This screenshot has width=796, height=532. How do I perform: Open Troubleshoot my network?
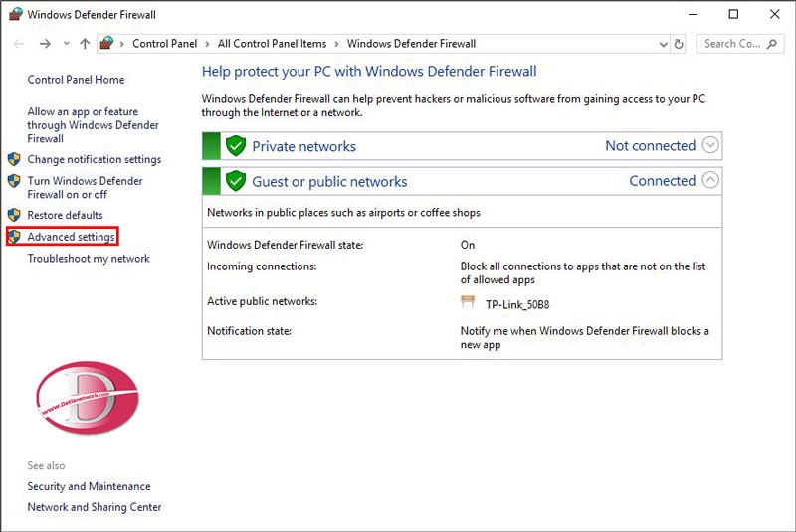tap(89, 259)
